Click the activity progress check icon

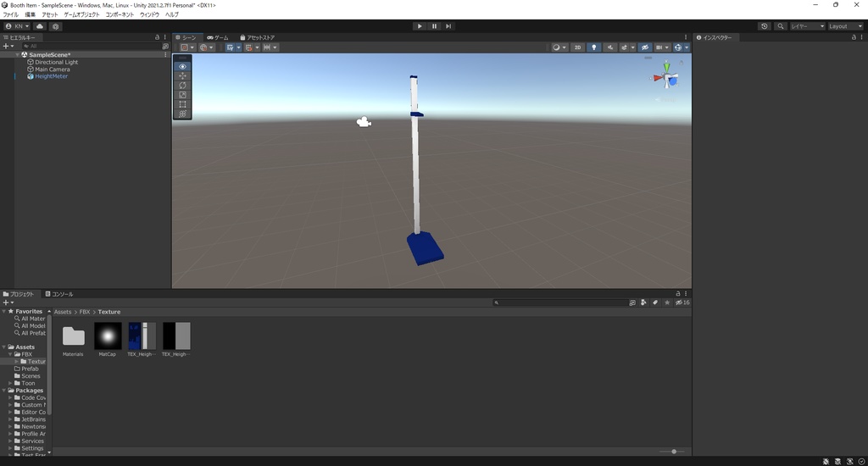[861, 462]
